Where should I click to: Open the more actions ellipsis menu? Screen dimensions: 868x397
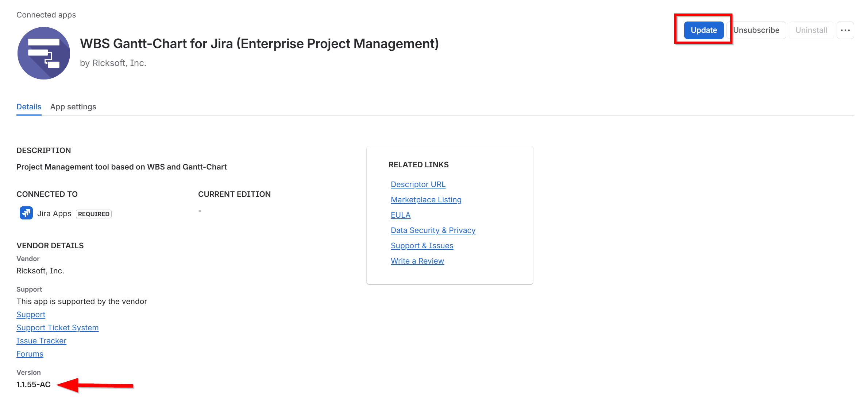pos(845,30)
